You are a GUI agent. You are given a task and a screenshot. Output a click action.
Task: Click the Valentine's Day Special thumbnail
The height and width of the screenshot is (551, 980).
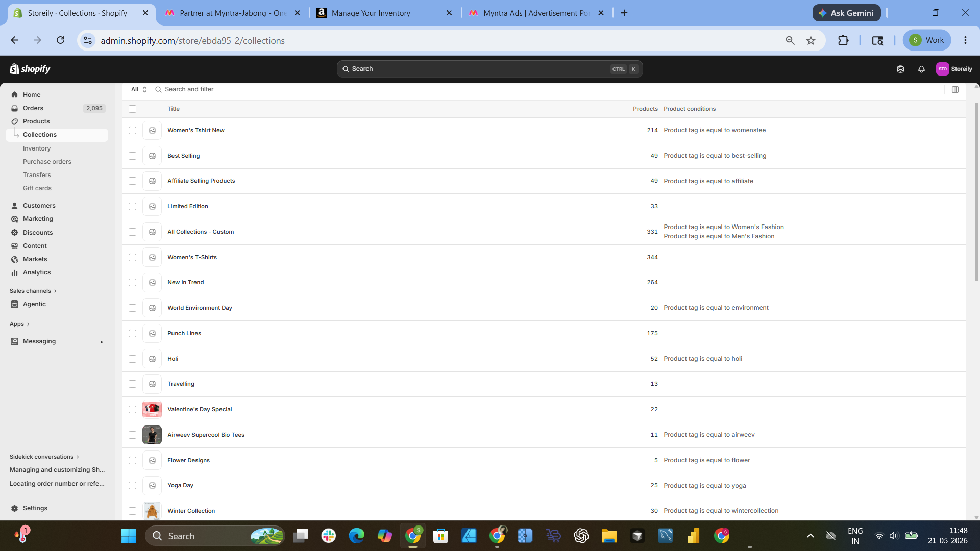(152, 409)
